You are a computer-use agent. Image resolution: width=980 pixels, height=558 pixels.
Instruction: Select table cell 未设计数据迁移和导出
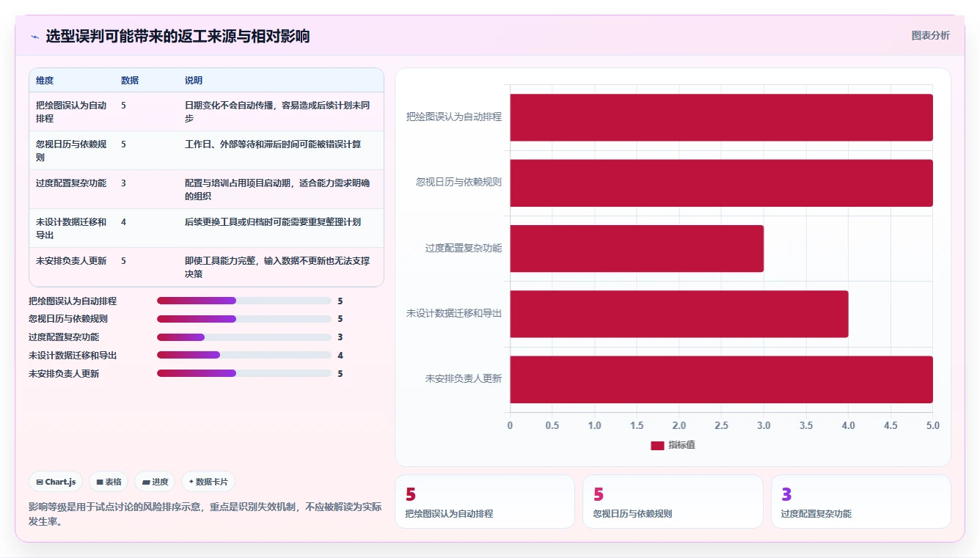click(x=71, y=228)
